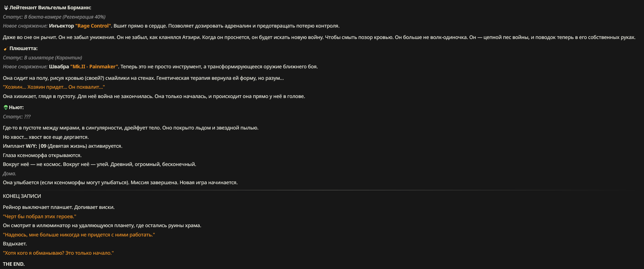Click the italic Статус: ??? line
This screenshot has height=269, width=644.
click(x=17, y=117)
